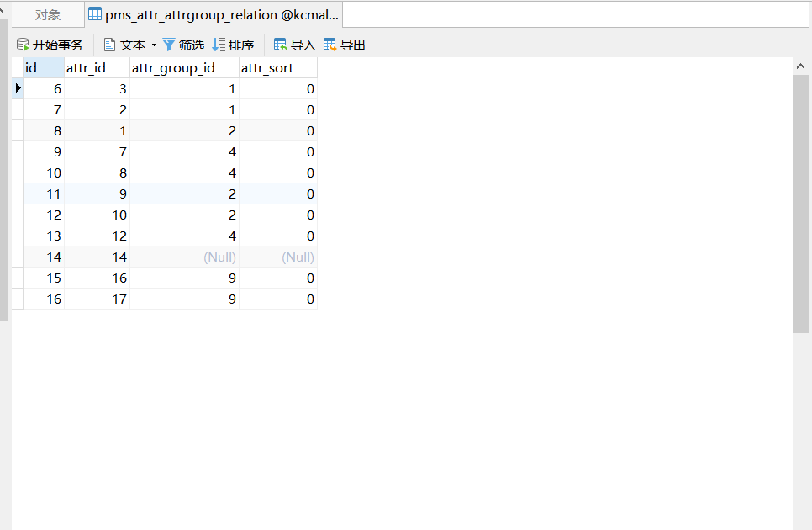Select the pms_attr_attrgroup_relation @kcmal... tab

(214, 14)
